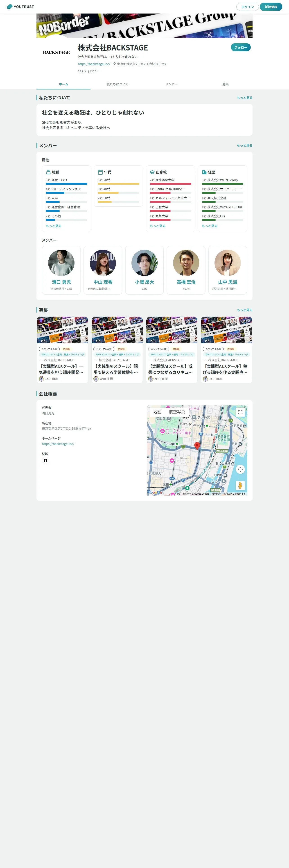Open 高橋 宏治's profile photo
The image size is (289, 868).
click(x=186, y=263)
